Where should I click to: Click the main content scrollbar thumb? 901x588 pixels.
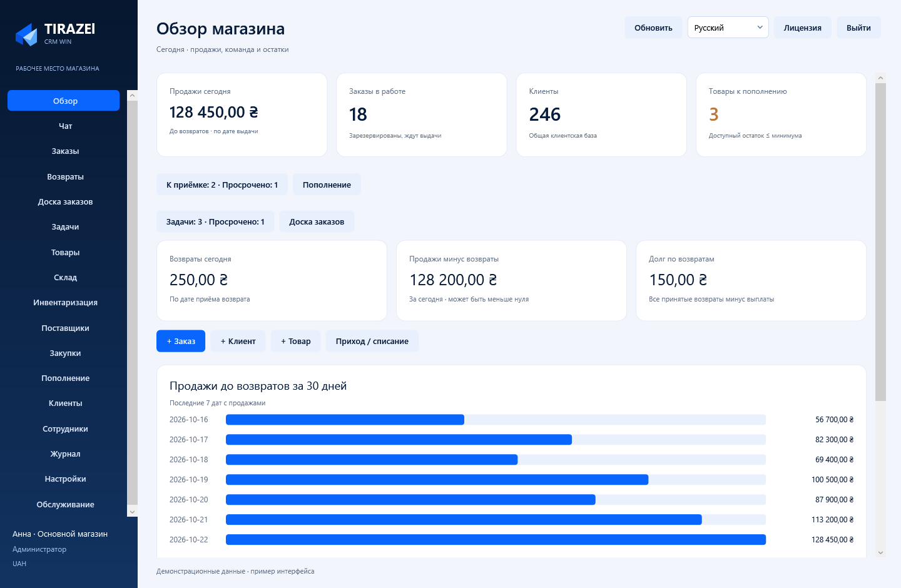point(880,242)
